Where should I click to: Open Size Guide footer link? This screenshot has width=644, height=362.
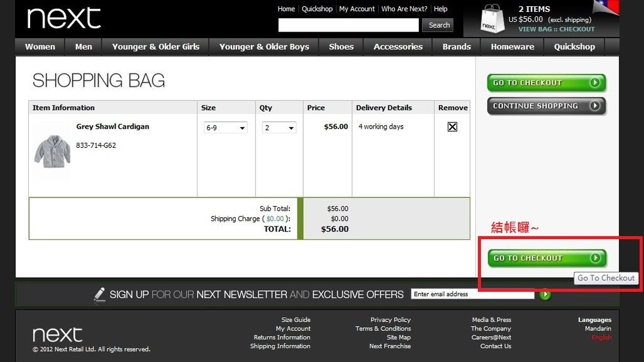[296, 320]
